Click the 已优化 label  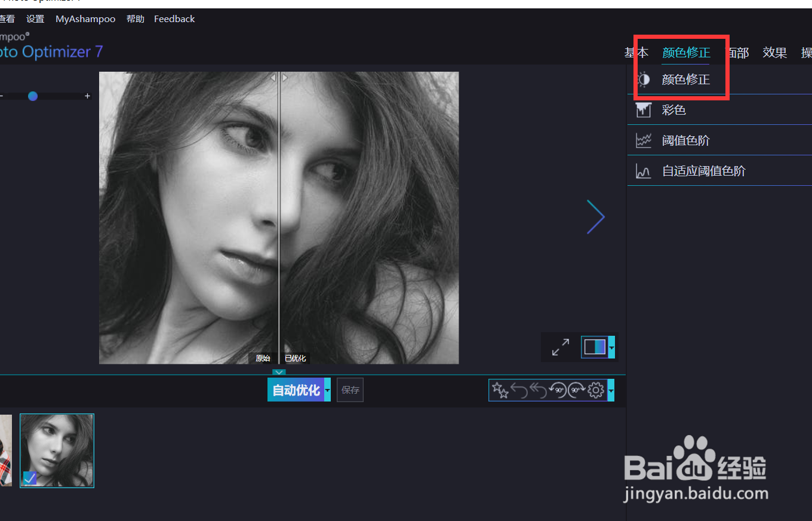click(x=295, y=358)
